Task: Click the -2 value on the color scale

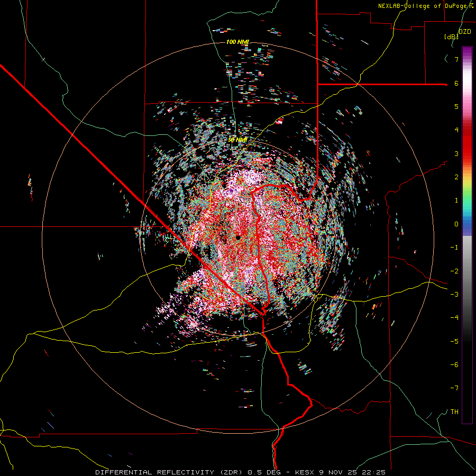Action: pos(454,271)
